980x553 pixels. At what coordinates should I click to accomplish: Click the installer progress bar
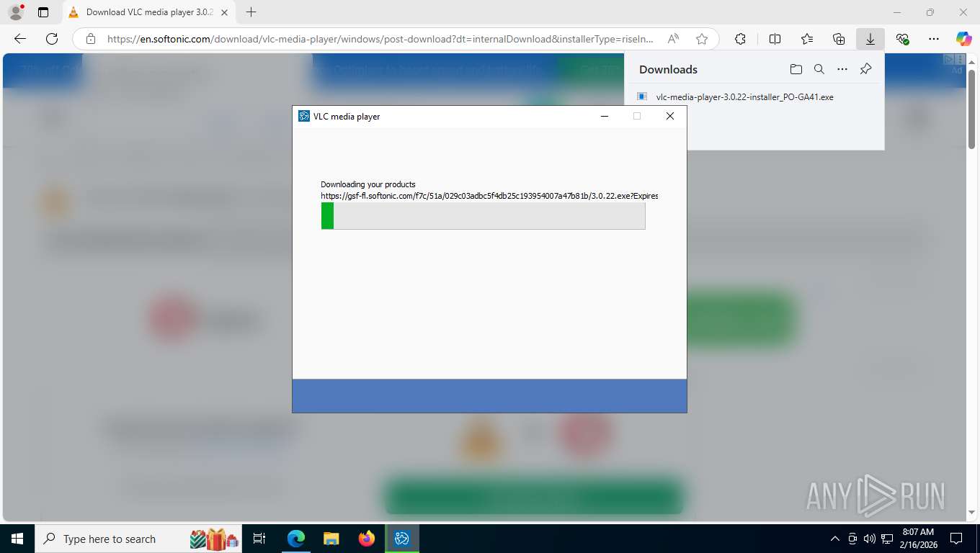click(x=483, y=216)
